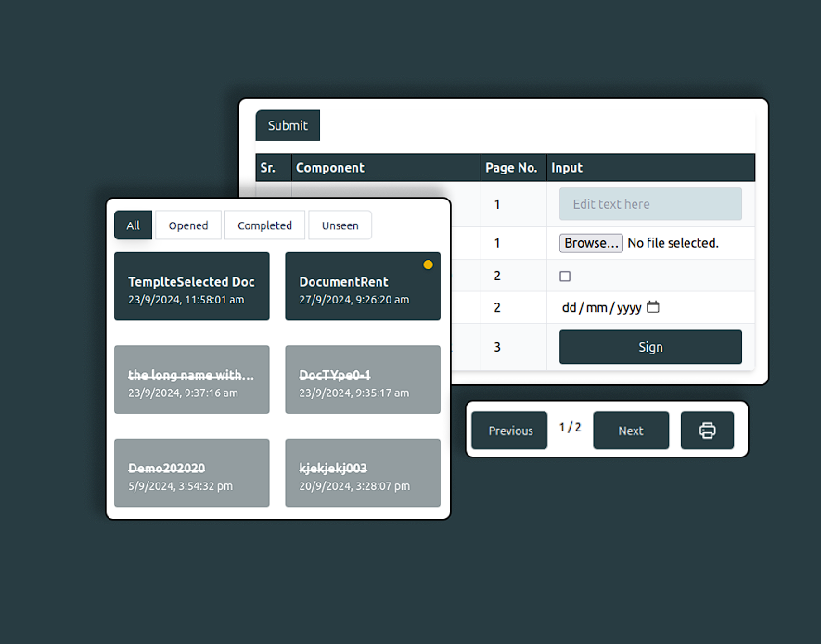Click the printer icon button

coord(707,431)
